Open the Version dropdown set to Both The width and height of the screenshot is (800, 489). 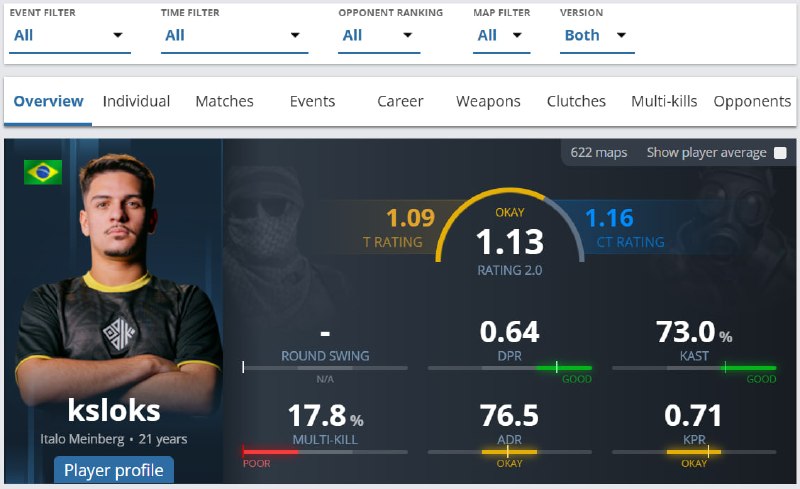pos(597,35)
